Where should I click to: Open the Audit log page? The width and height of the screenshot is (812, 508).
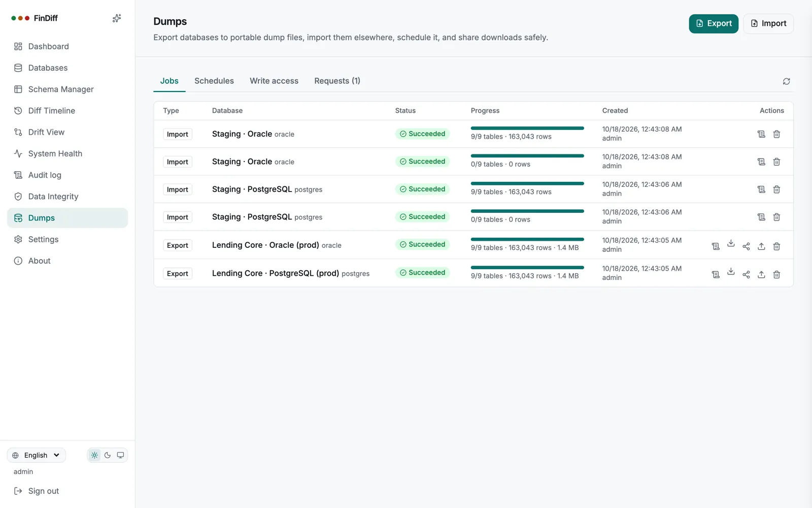[67, 175]
